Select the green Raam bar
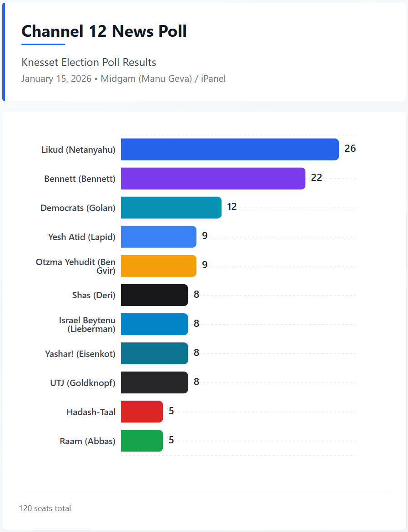 click(x=141, y=440)
